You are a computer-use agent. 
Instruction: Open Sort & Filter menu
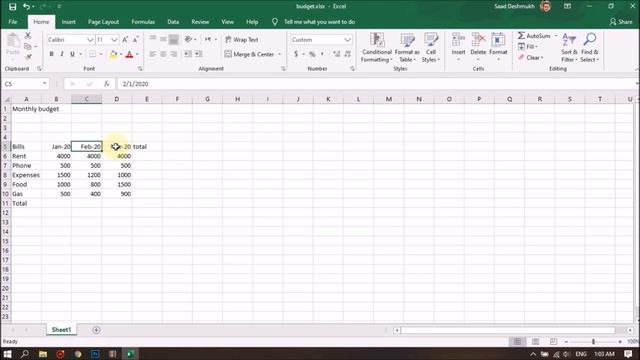pos(569,48)
